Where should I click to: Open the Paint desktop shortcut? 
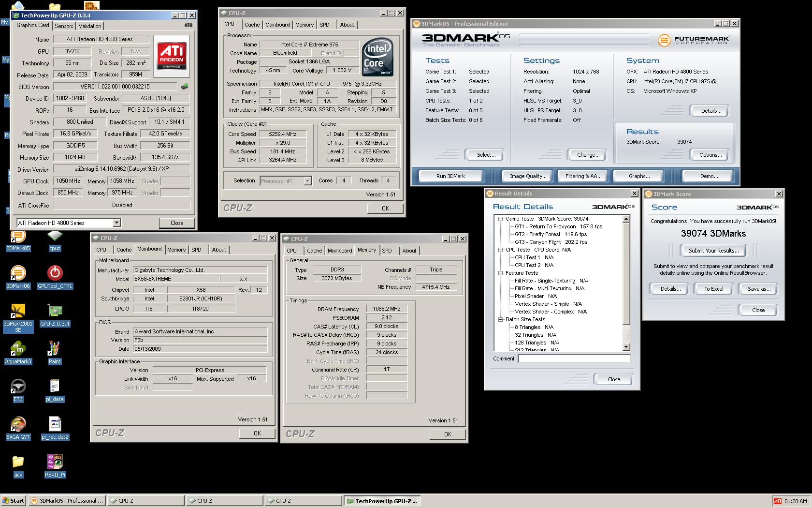pyautogui.click(x=55, y=353)
